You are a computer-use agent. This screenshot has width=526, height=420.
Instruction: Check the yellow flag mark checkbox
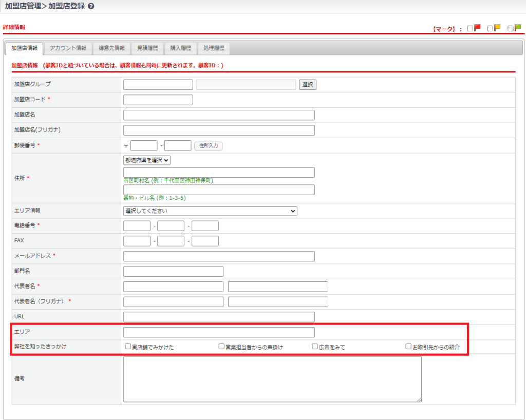490,29
